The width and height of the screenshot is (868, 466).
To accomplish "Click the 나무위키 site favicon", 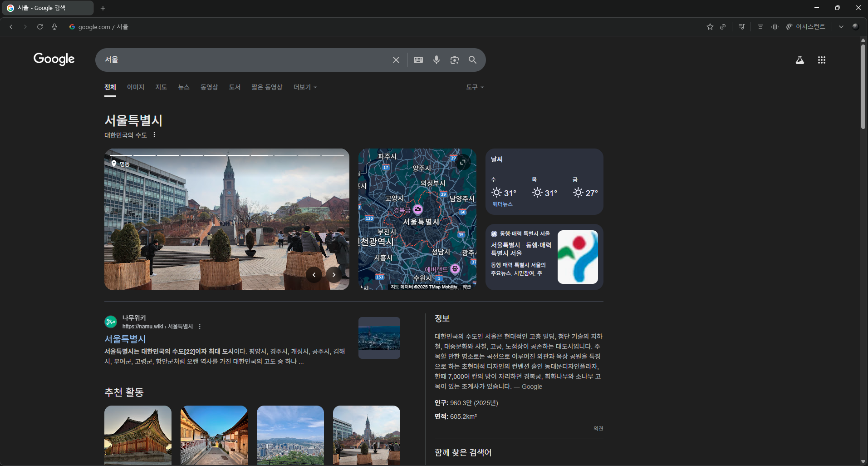I will click(111, 322).
